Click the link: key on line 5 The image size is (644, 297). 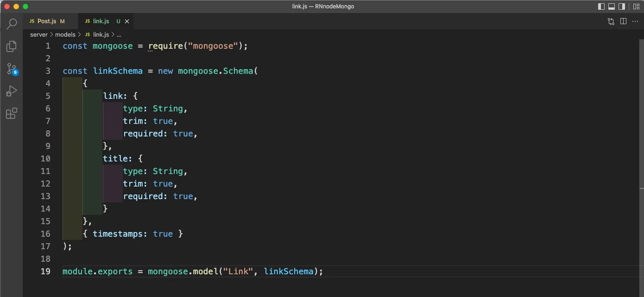(115, 96)
